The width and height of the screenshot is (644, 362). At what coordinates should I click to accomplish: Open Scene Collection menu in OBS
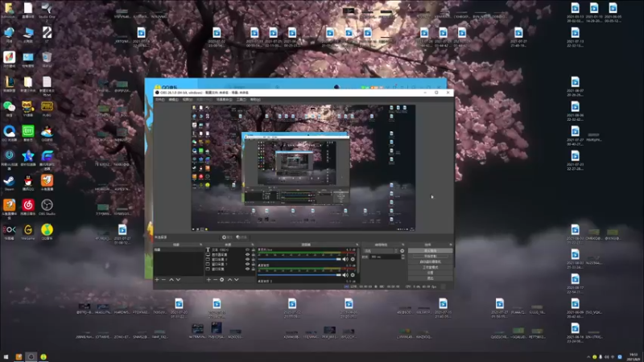(x=225, y=99)
